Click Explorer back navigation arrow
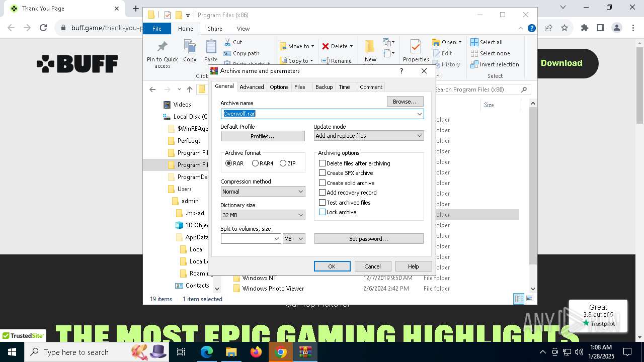 click(x=152, y=89)
